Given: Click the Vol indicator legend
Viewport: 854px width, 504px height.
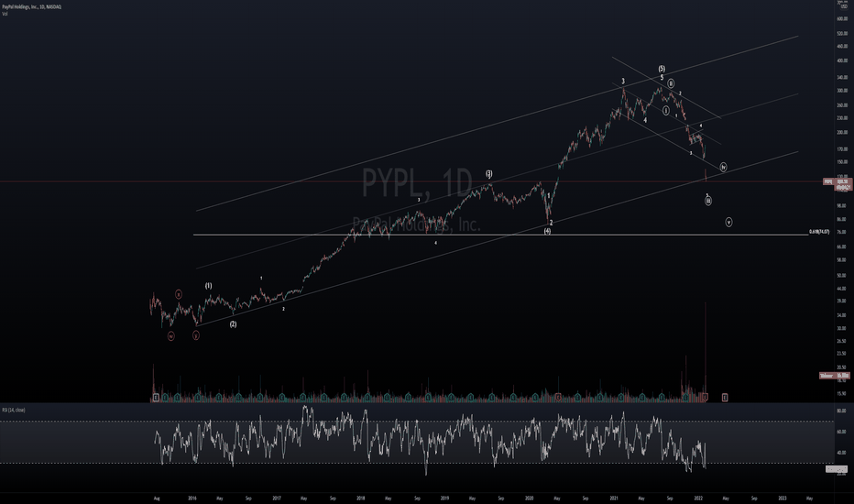Looking at the screenshot, I should coord(5,14).
